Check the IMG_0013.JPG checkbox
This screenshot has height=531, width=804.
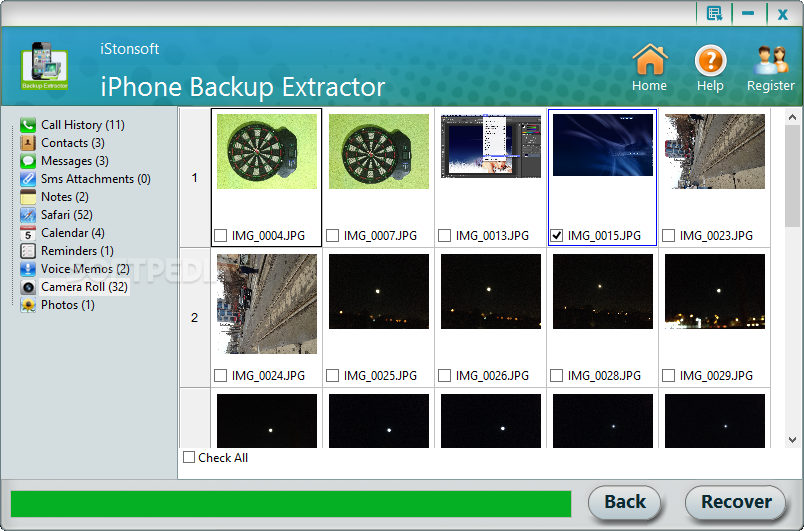click(x=445, y=235)
